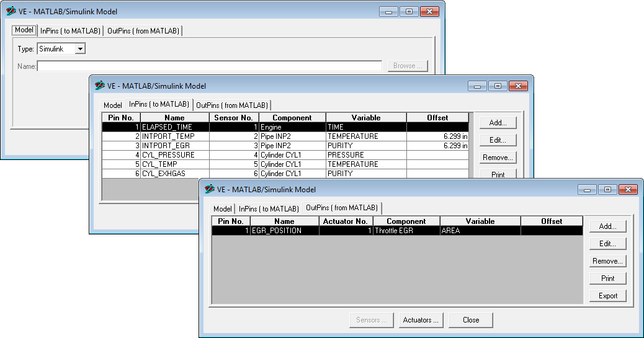Click the Actuator No. column header
The height and width of the screenshot is (338, 644).
coord(346,221)
